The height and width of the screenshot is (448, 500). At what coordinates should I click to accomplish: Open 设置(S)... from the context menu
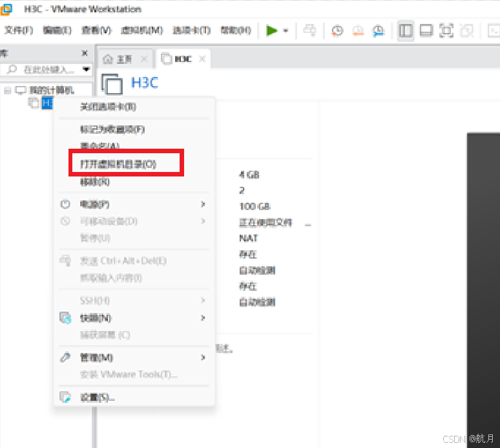134,398
